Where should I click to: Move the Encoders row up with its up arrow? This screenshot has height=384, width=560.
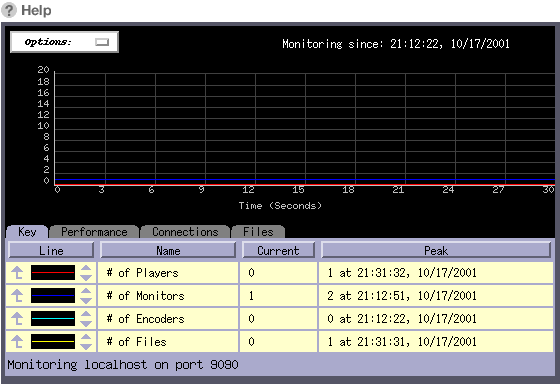pos(17,319)
